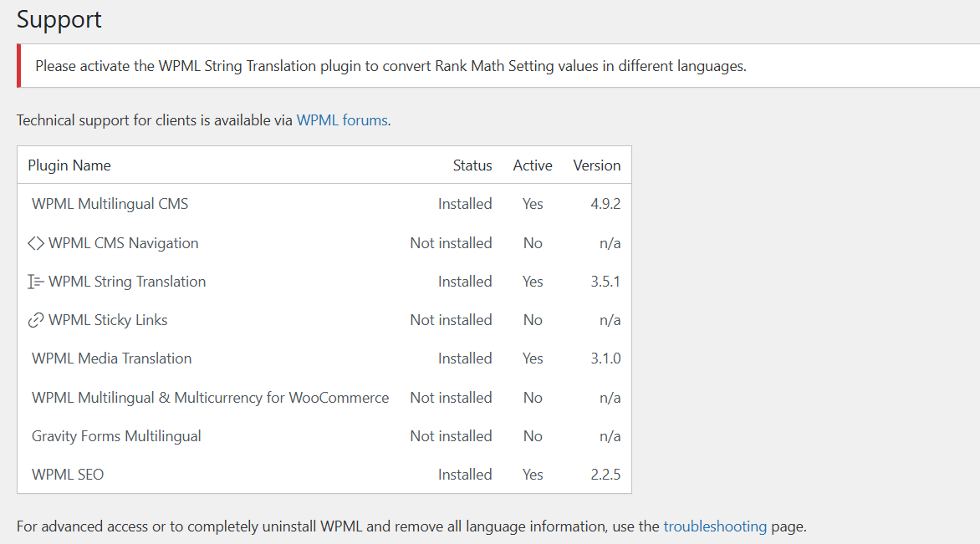Viewport: 980px width, 544px height.
Task: Click the WPML SEO plugin name
Action: click(68, 475)
